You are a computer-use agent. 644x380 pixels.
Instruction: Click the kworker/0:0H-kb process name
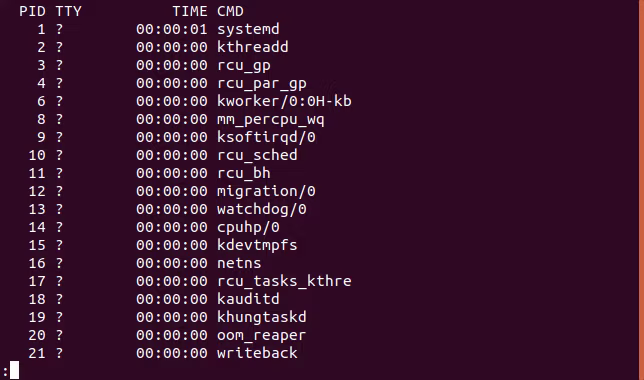point(284,101)
